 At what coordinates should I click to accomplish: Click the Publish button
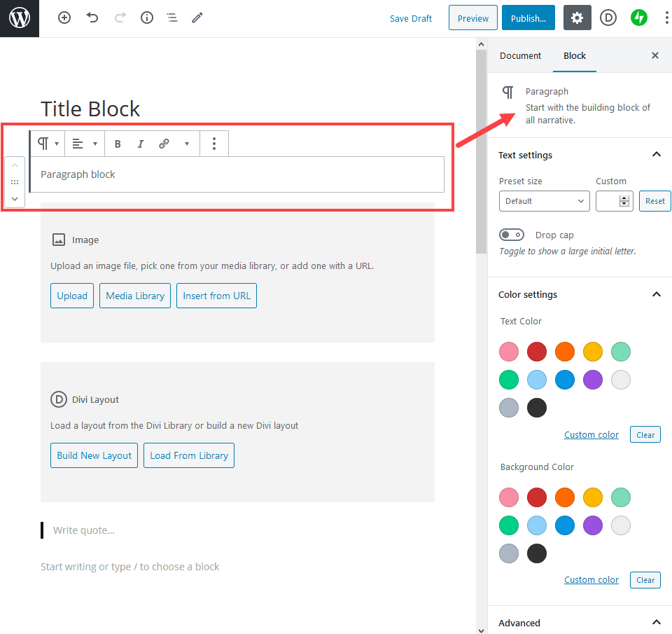tap(528, 18)
